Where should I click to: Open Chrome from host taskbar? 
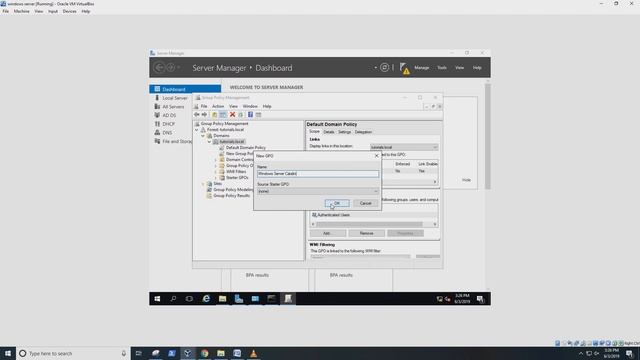coord(204,353)
